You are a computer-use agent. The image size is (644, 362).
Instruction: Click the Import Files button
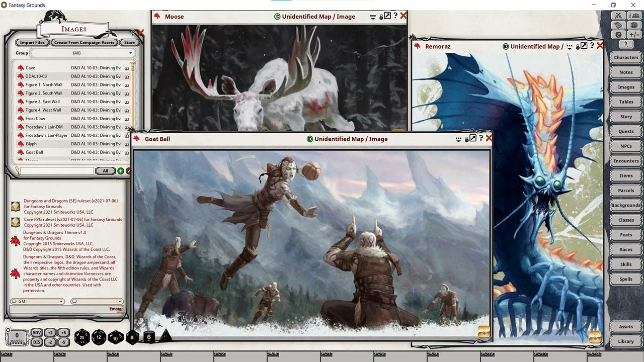(33, 43)
